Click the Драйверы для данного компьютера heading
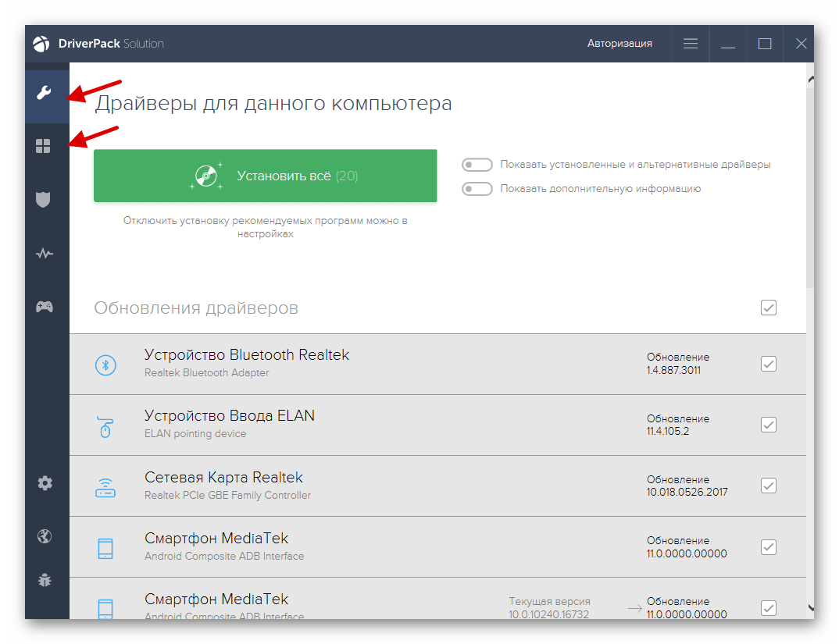Image resolution: width=839 pixels, height=644 pixels. 273,103
